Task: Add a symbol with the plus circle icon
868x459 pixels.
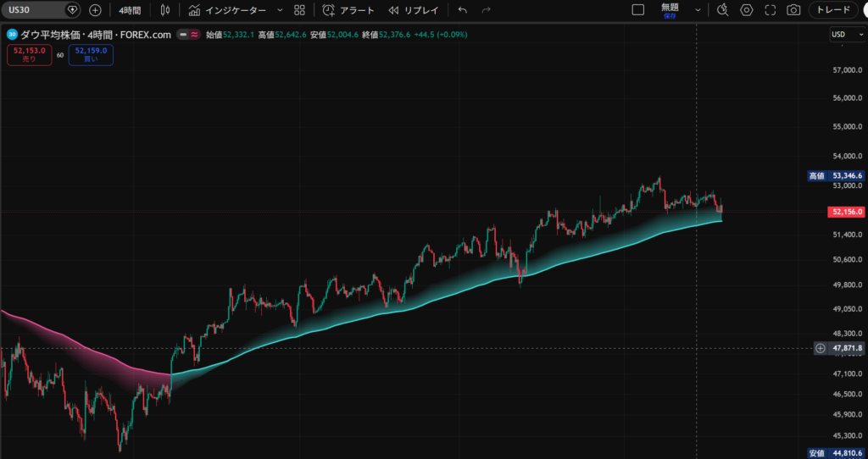Action: point(95,10)
